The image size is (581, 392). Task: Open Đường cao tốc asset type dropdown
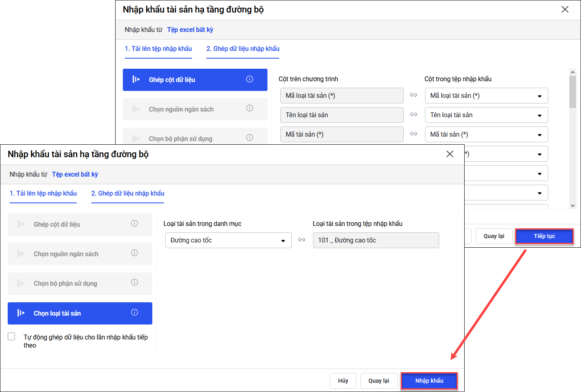pos(228,240)
